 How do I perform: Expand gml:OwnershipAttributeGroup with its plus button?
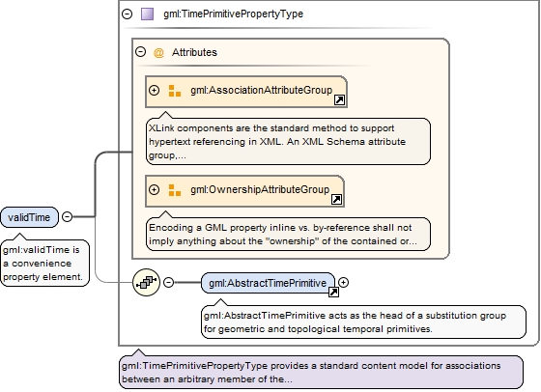click(x=154, y=189)
